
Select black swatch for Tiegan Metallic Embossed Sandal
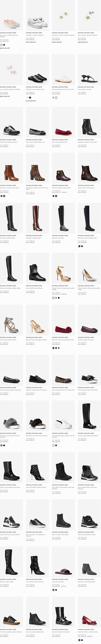click(59, 298)
